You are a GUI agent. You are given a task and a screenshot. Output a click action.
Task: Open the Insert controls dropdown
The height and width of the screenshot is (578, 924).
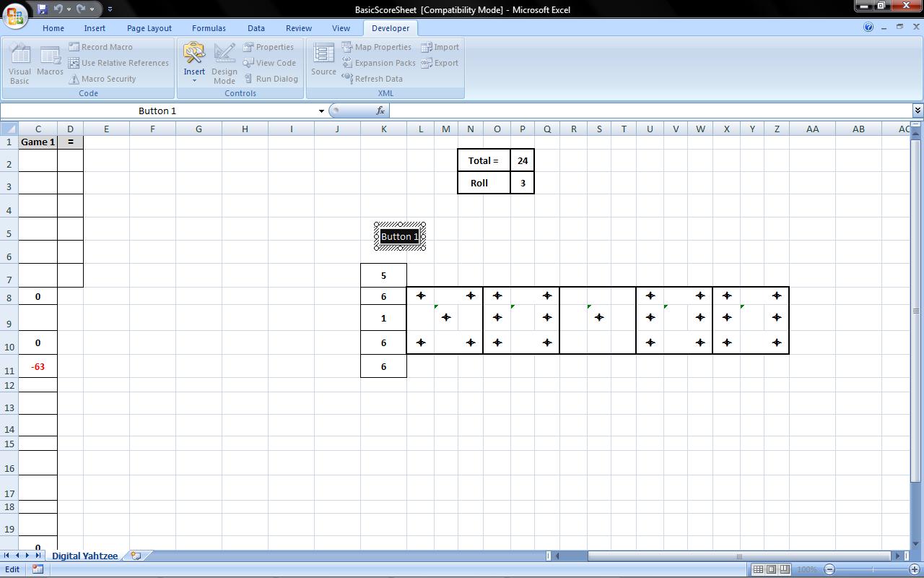tap(194, 63)
